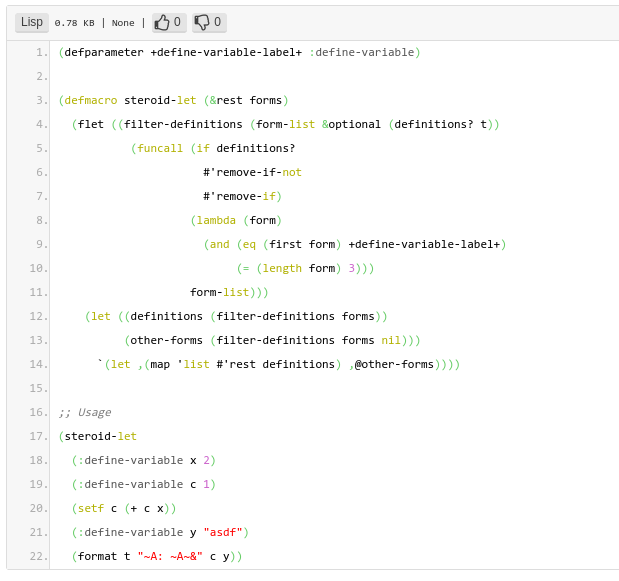Click 'defparameter' on line 1
Image resolution: width=619 pixels, height=581 pixels.
coord(104,52)
